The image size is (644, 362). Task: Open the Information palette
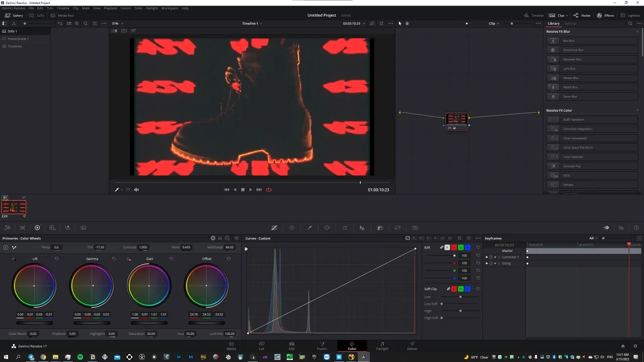(636, 228)
